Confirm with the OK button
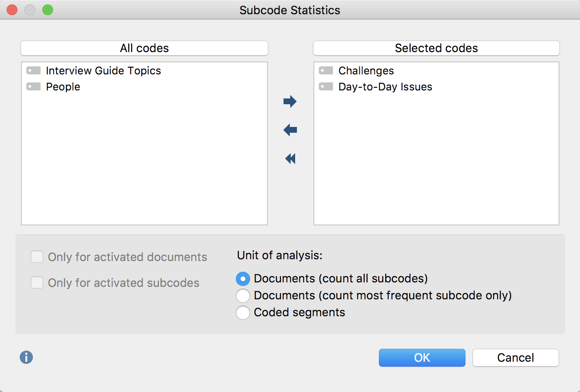 tap(422, 358)
